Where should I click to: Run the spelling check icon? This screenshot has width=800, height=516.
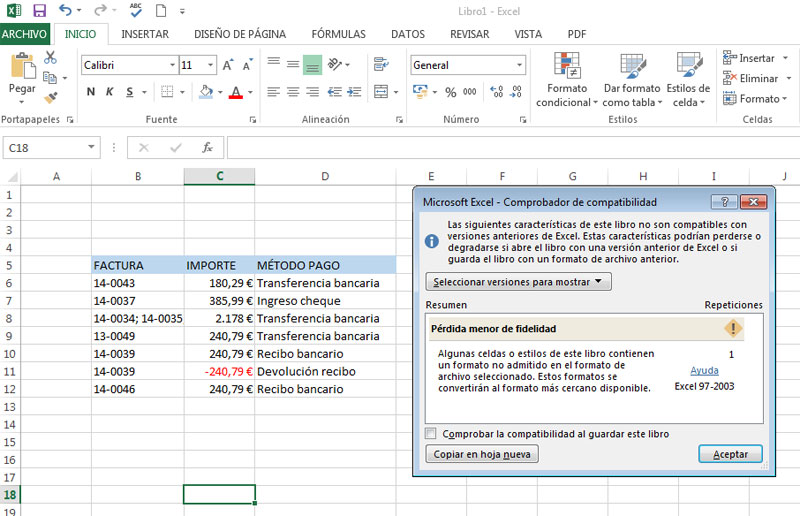[136, 10]
